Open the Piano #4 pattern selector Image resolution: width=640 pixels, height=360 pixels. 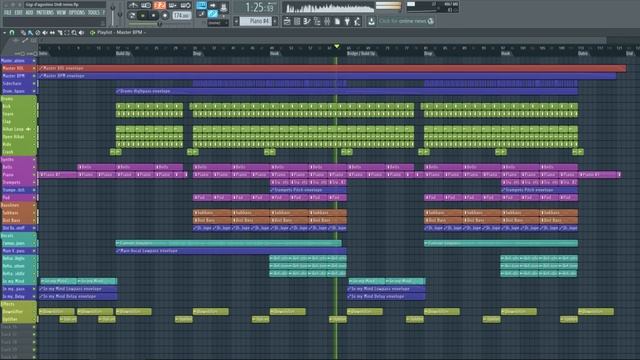tap(256, 21)
